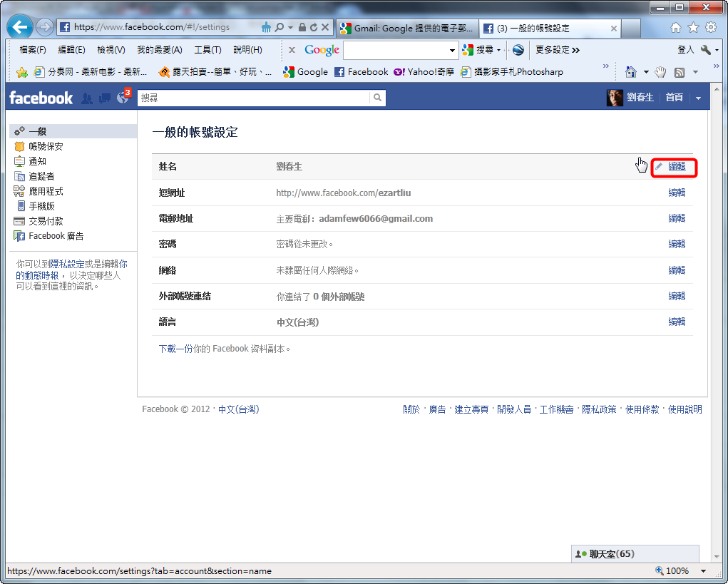
Task: Open the 編輯(E) menu
Action: (x=71, y=50)
